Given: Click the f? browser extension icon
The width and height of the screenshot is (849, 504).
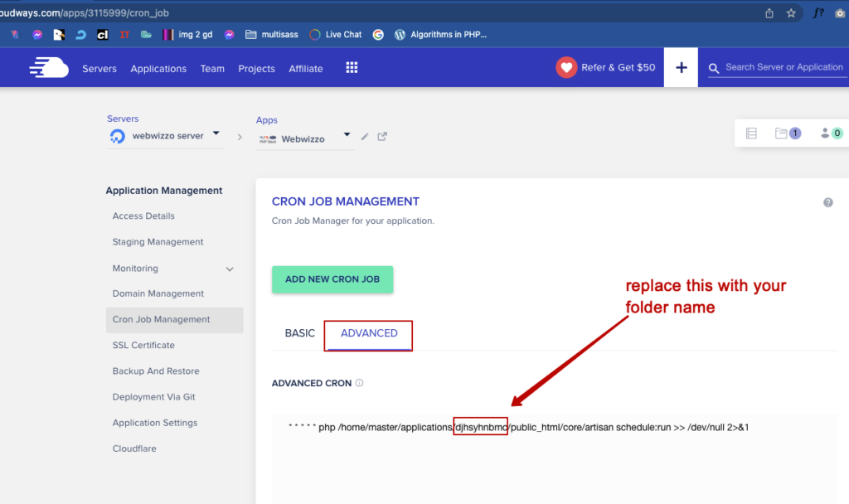Looking at the screenshot, I should [818, 13].
